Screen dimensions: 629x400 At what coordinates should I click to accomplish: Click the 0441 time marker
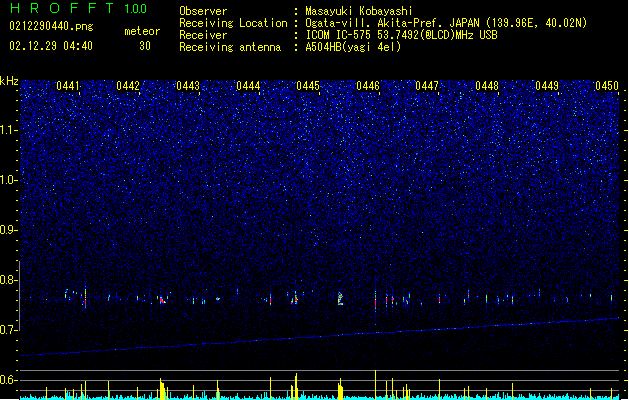pyautogui.click(x=68, y=86)
